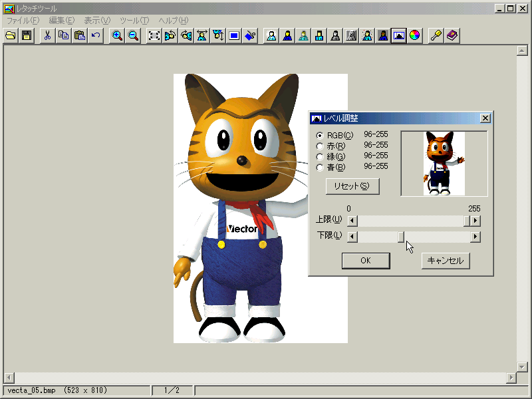This screenshot has width=532, height=399.
Task: Copy with the two pages icon
Action: 63,35
